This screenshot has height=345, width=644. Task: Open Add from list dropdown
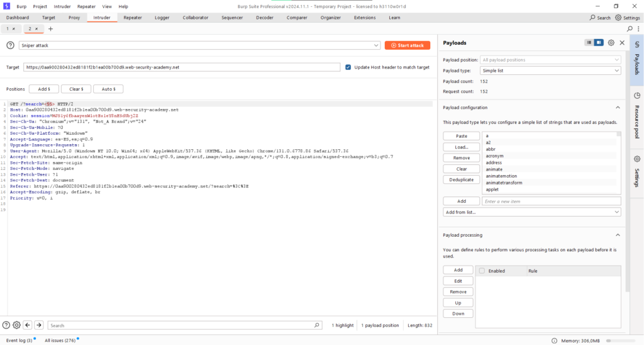coord(532,212)
